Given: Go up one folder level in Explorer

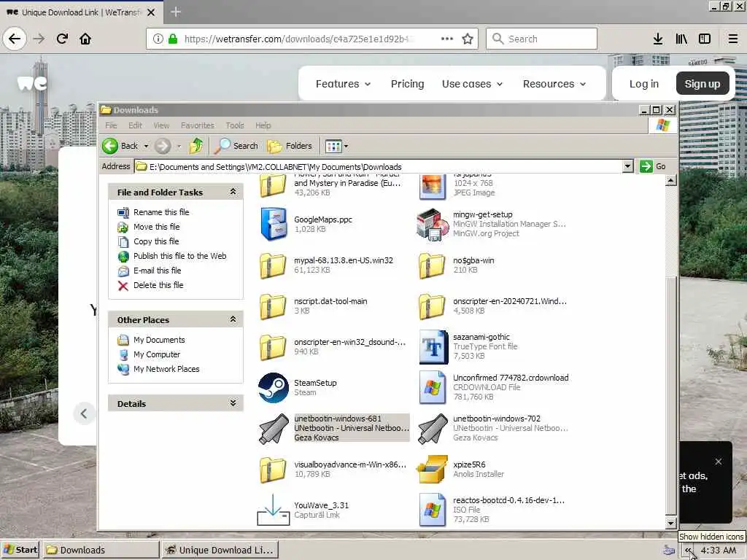Looking at the screenshot, I should click(x=196, y=146).
